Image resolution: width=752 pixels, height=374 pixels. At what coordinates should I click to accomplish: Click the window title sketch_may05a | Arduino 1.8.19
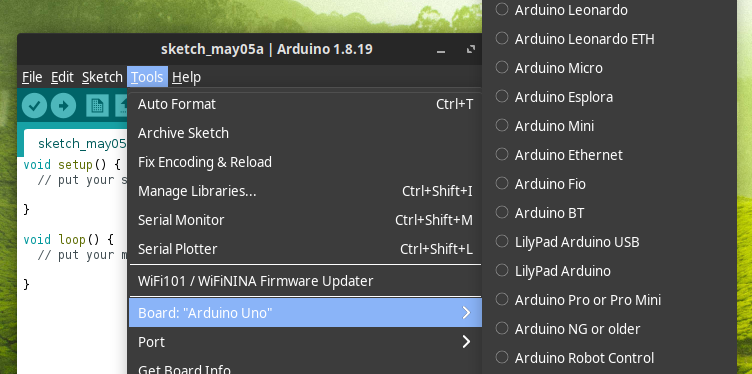[267, 49]
